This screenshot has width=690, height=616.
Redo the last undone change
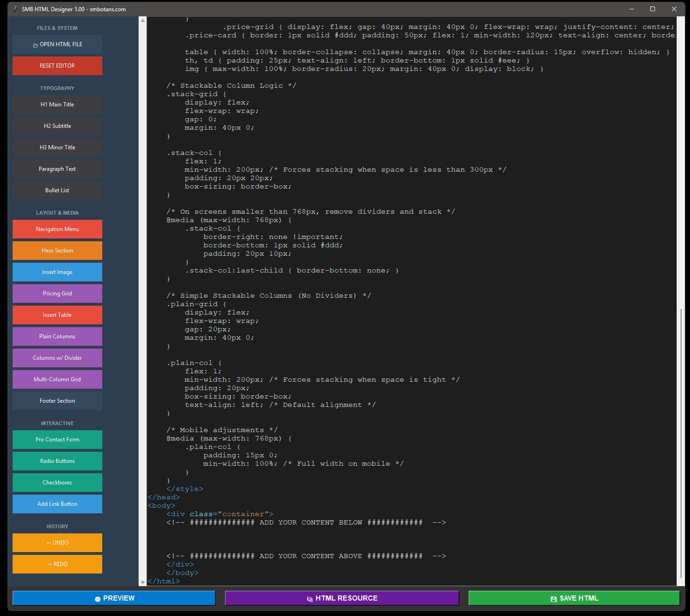click(x=57, y=564)
